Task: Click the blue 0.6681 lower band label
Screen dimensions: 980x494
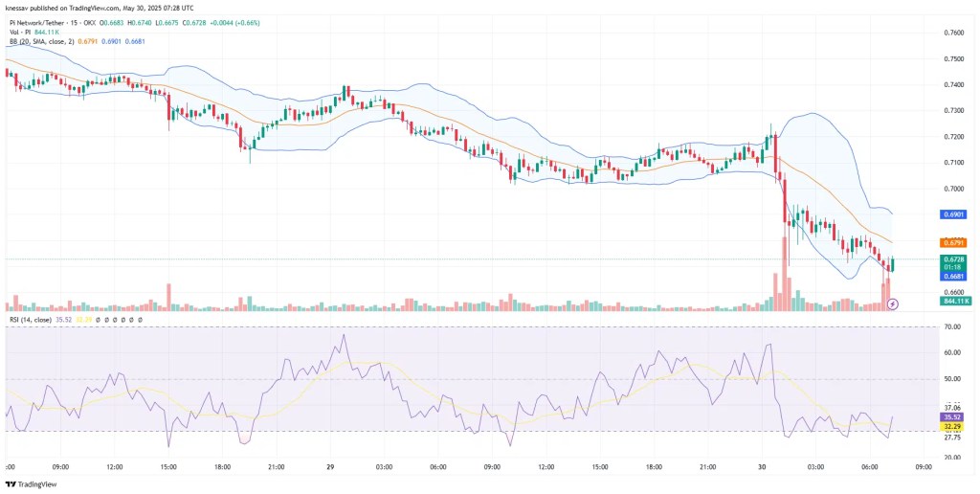Action: pyautogui.click(x=954, y=276)
